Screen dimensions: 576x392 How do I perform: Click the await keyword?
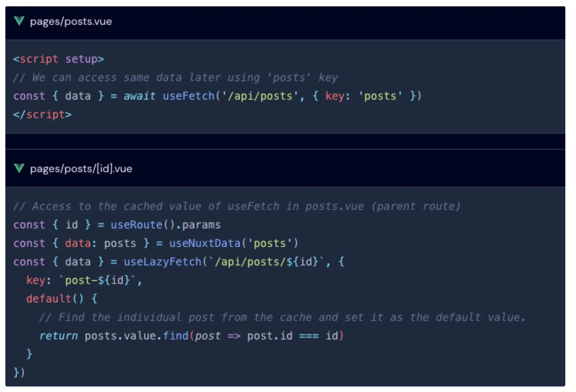pyautogui.click(x=139, y=96)
